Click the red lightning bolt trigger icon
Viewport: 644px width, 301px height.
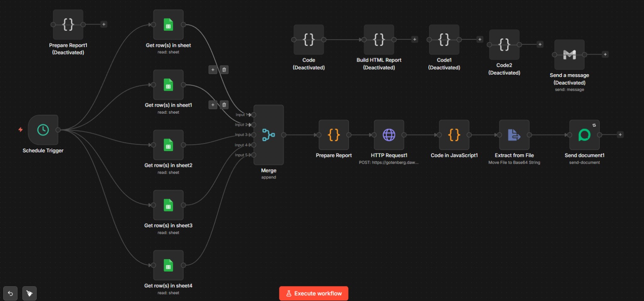[21, 130]
